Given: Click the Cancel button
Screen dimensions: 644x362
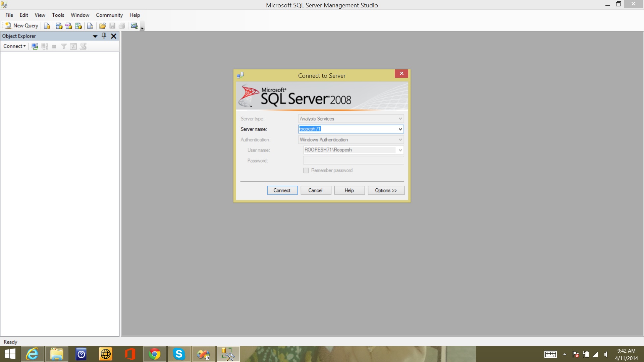Looking at the screenshot, I should tap(316, 190).
